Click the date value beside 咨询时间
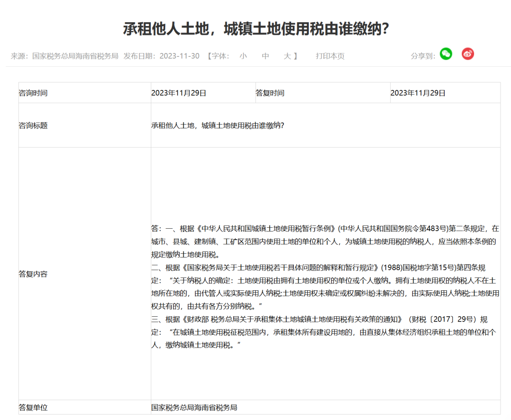 [179, 93]
